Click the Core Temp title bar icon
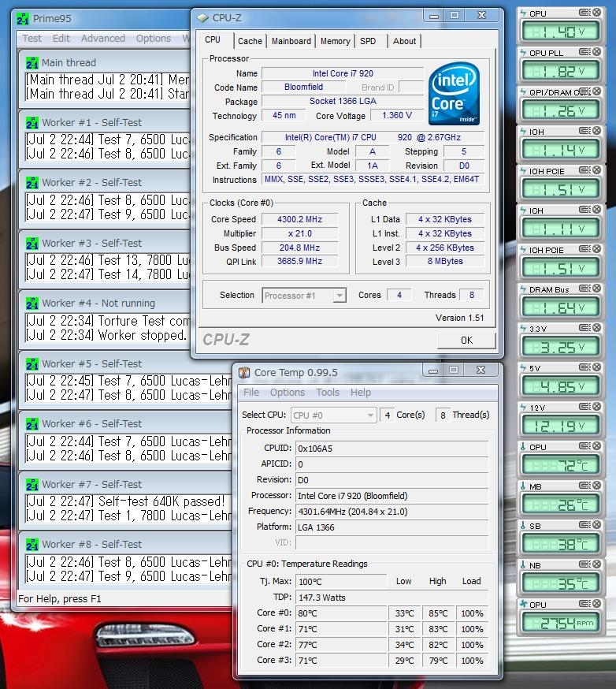The width and height of the screenshot is (616, 689). [x=244, y=373]
